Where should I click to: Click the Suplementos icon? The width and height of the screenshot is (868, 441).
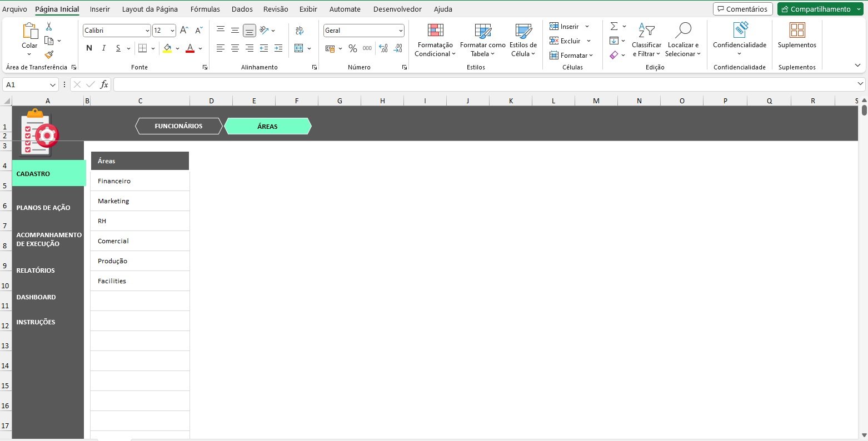(797, 36)
